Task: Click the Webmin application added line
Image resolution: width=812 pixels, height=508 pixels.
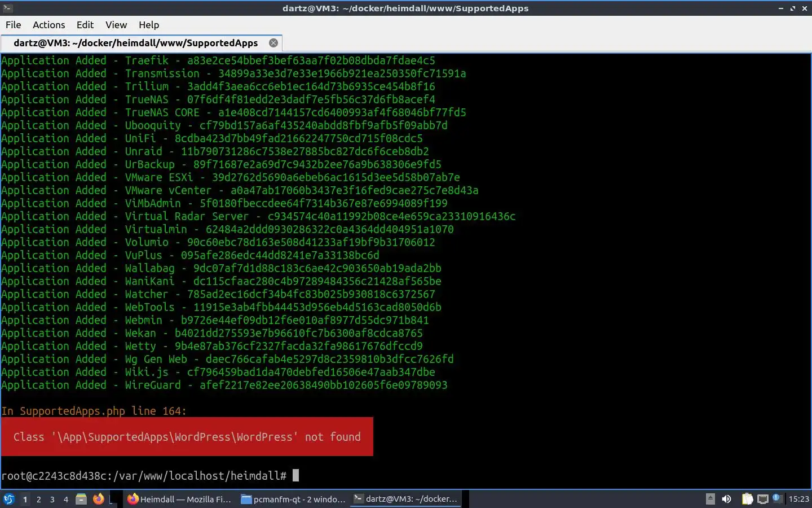Action: tap(215, 320)
